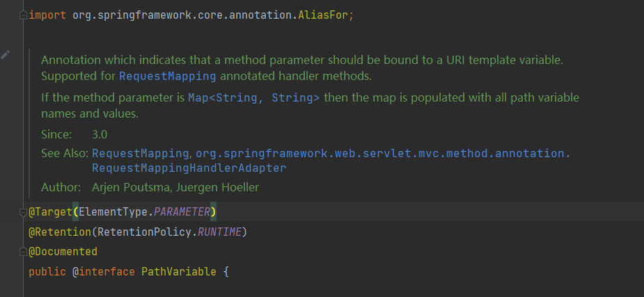Click the Arjen Poutsma, Juergen Hoeller author text

[x=175, y=188]
